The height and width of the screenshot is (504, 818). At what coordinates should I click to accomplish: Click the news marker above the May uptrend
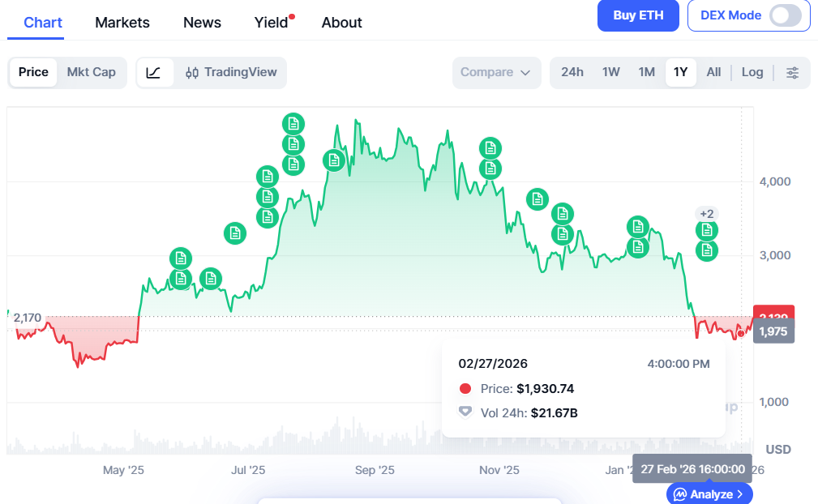(x=180, y=259)
